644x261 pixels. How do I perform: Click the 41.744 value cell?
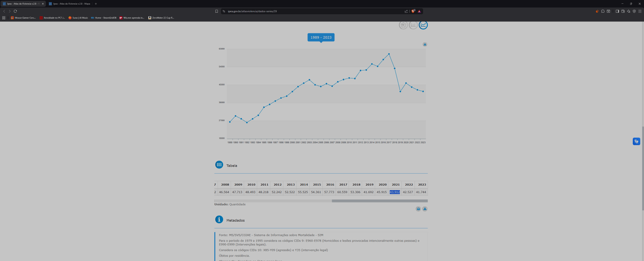pos(421,192)
